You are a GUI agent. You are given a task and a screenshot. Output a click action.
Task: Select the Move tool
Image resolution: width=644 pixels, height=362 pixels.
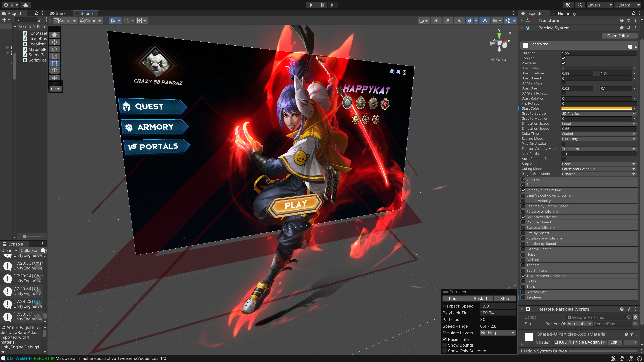(55, 42)
